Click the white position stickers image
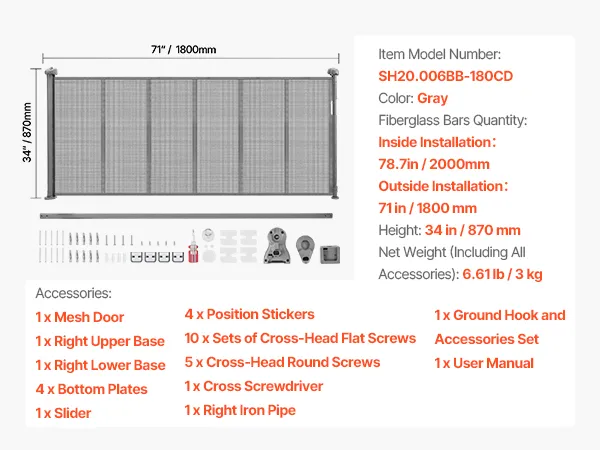This screenshot has width=600, height=450. 238,246
